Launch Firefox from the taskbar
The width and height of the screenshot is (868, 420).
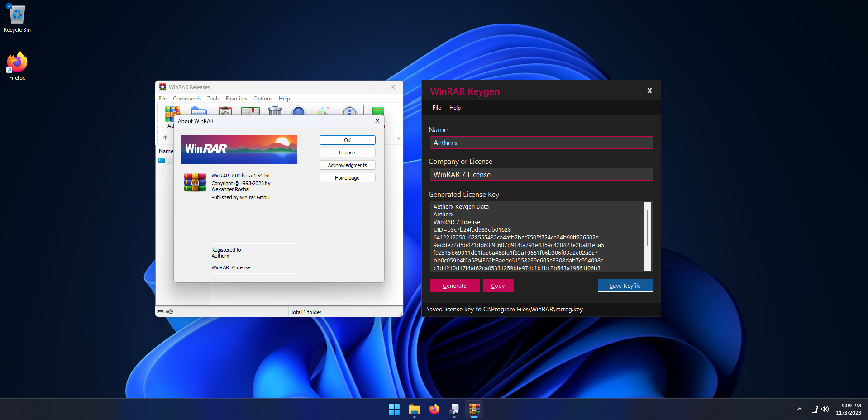pos(434,409)
